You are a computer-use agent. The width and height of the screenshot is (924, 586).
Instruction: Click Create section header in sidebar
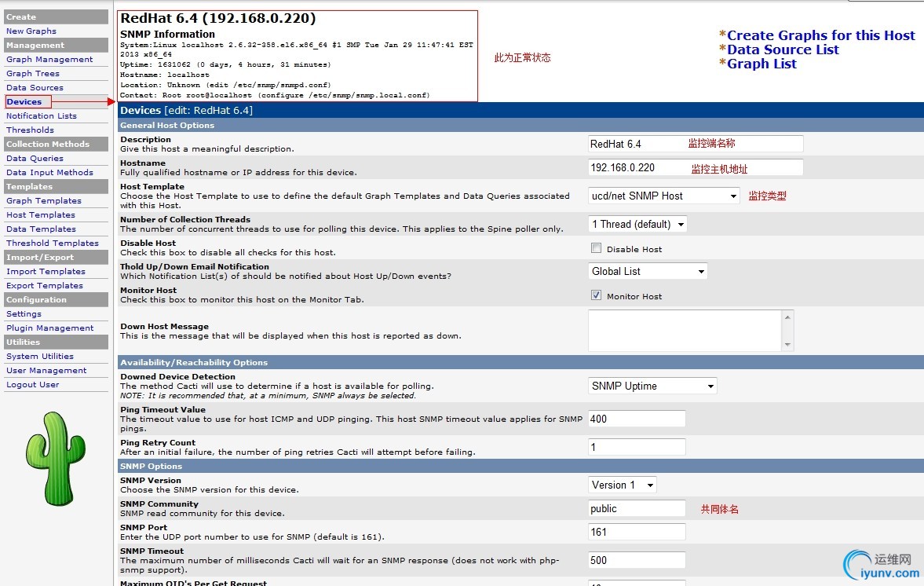56,16
